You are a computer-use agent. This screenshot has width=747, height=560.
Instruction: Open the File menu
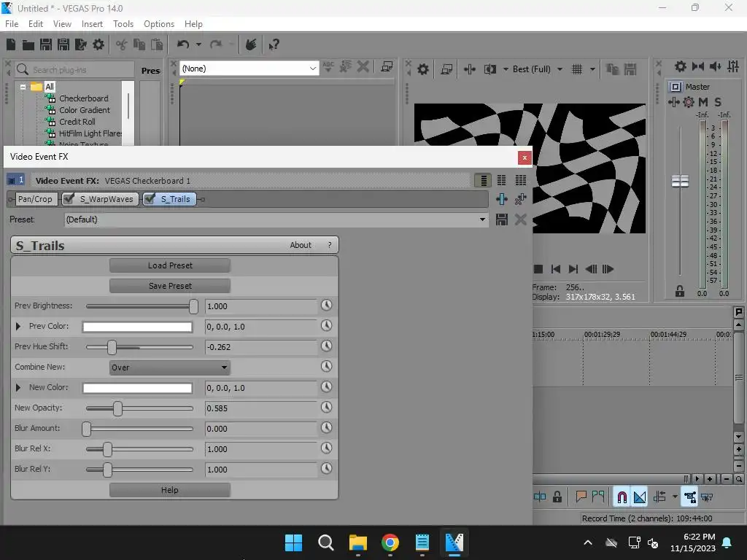tap(12, 24)
